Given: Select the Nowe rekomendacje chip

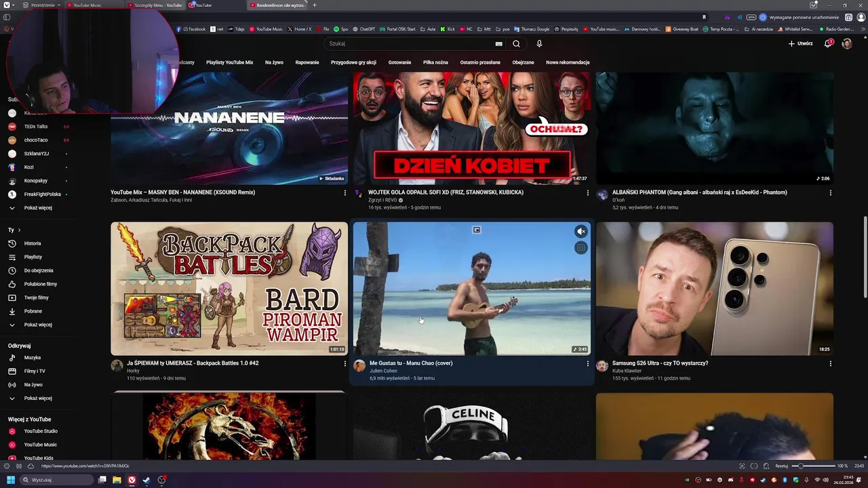Looking at the screenshot, I should [x=568, y=62].
